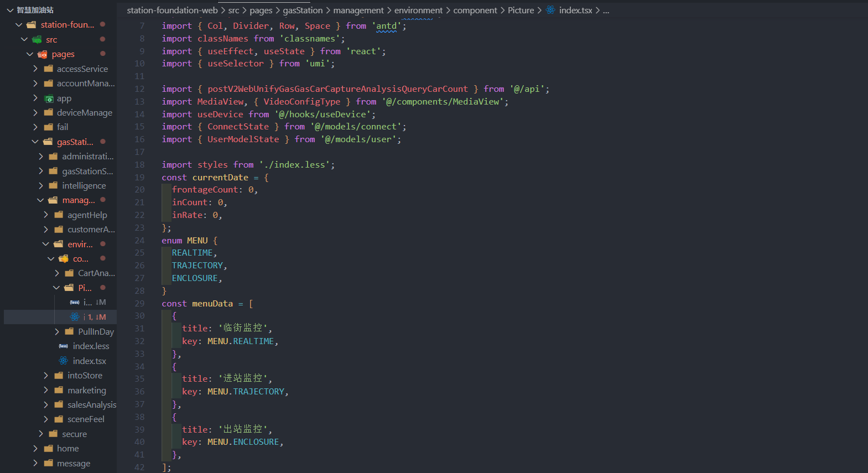Viewport: 868px width, 473px height.
Task: Expand the intelligence folder chevron
Action: (41, 185)
